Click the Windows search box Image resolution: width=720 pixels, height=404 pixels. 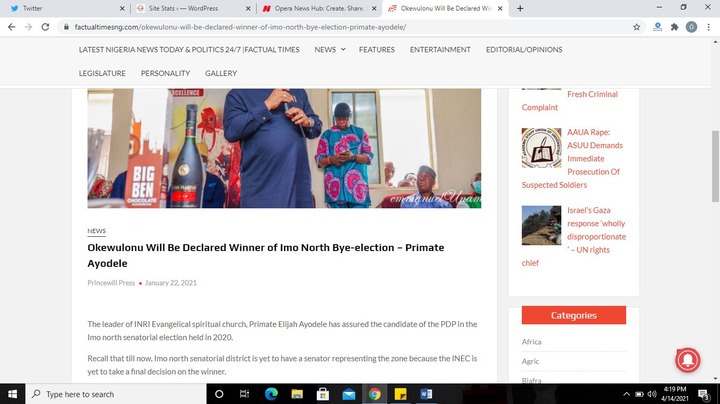[x=116, y=394]
